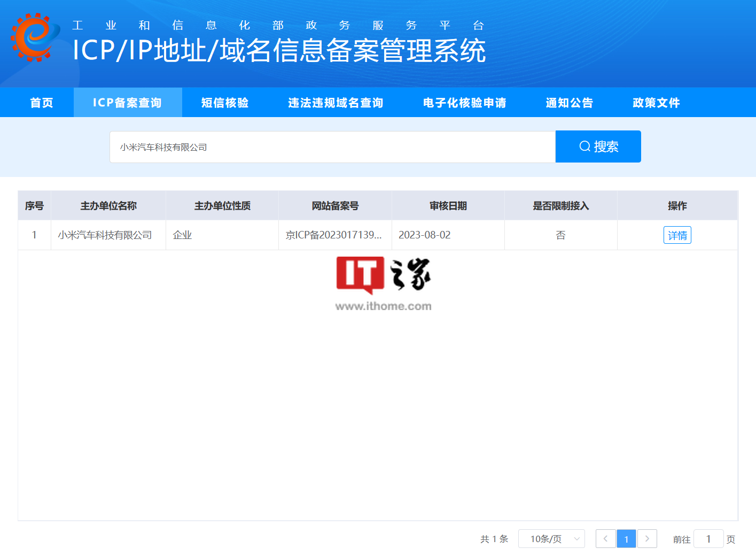This screenshot has height=556, width=756.
Task: Click the 前往 page number input field
Action: (708, 539)
